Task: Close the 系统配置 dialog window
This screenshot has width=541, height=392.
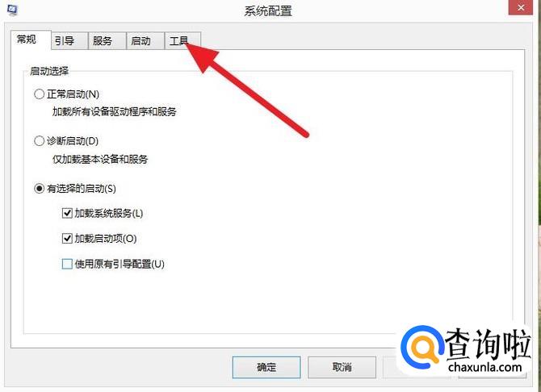Action: pyautogui.click(x=521, y=7)
